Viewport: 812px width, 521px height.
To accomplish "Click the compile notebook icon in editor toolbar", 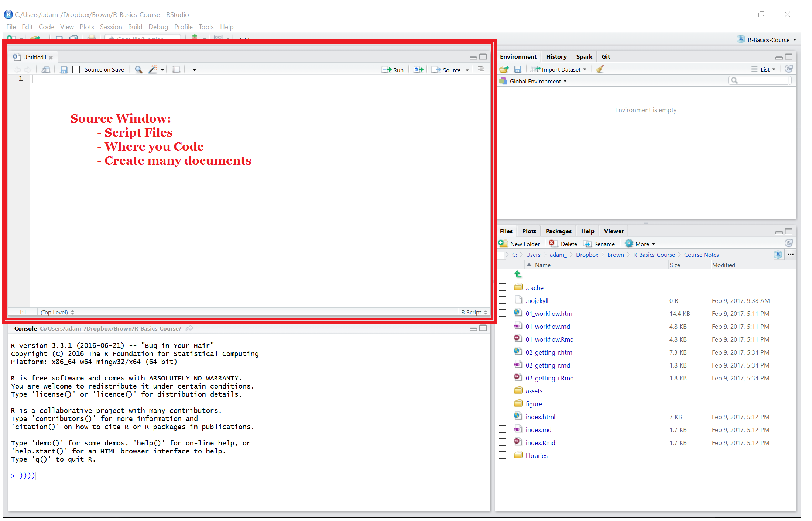I will 176,70.
